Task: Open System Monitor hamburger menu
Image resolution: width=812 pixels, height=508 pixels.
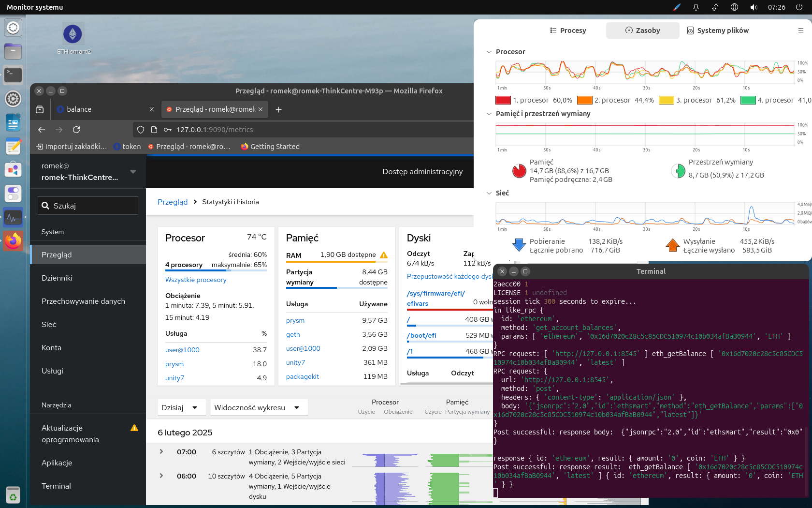Action: click(800, 30)
